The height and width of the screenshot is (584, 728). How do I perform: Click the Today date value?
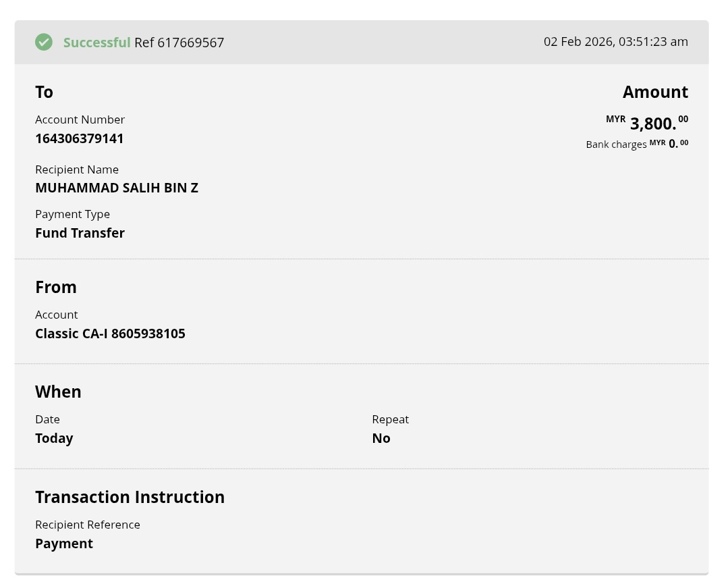pyautogui.click(x=54, y=438)
